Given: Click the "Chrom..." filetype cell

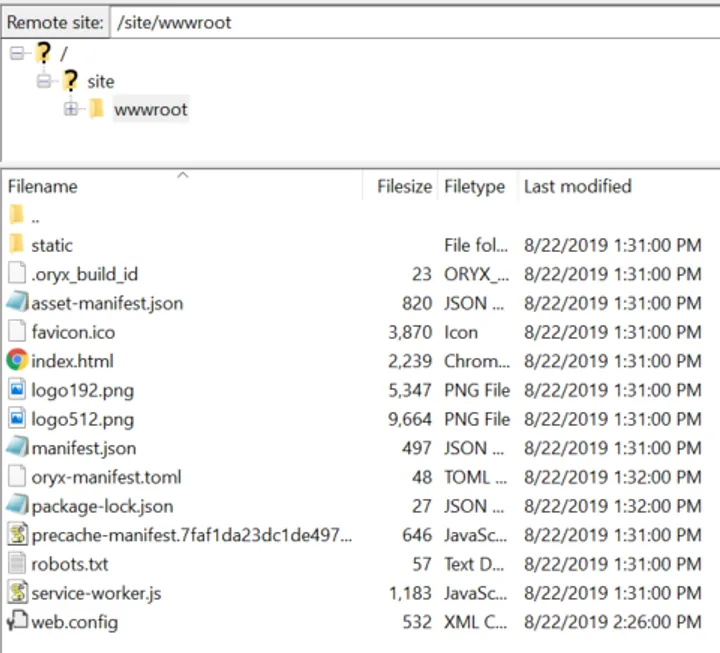Looking at the screenshot, I should [x=477, y=361].
